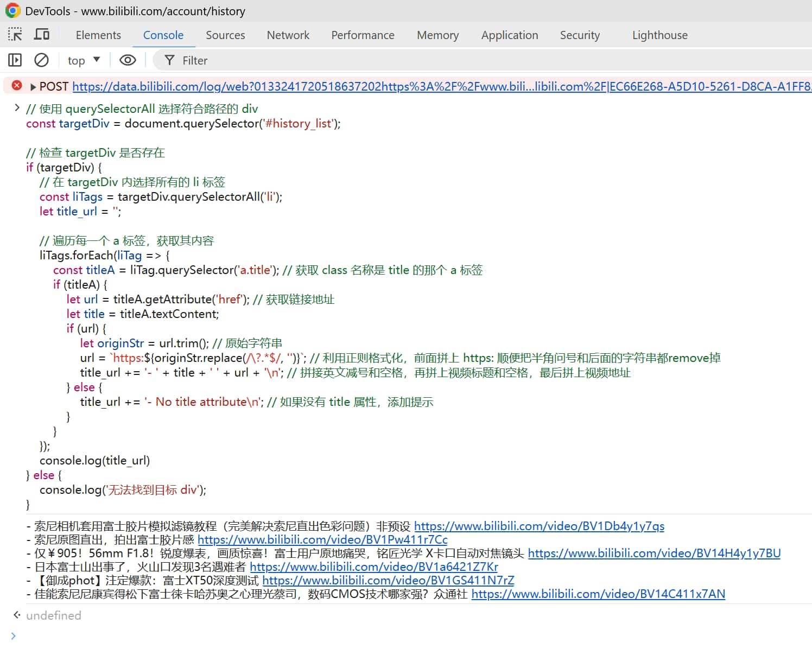The width and height of the screenshot is (812, 649).
Task: Select the Console tab
Action: 163,35
